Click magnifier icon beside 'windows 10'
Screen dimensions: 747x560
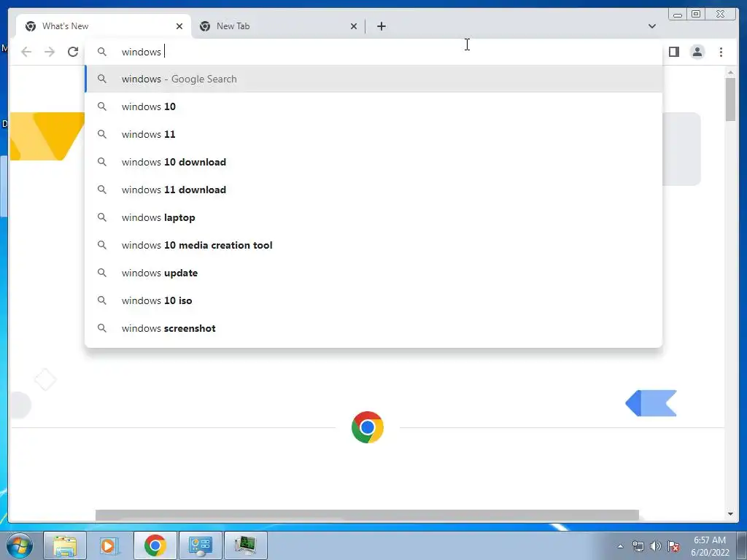click(102, 106)
